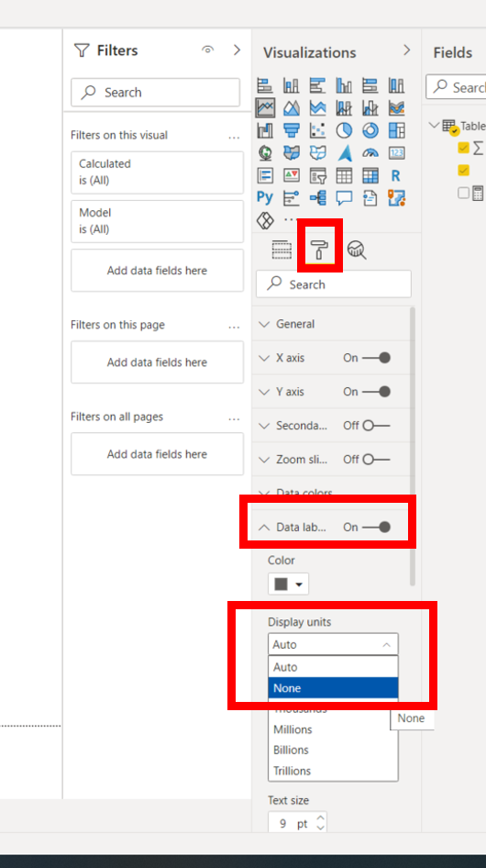Viewport: 486px width, 868px height.
Task: Pick the Python visual icon
Action: (x=265, y=197)
